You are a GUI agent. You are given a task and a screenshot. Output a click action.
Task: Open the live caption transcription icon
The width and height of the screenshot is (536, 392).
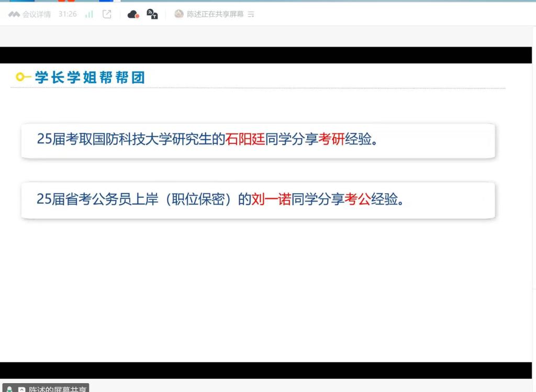tap(152, 14)
